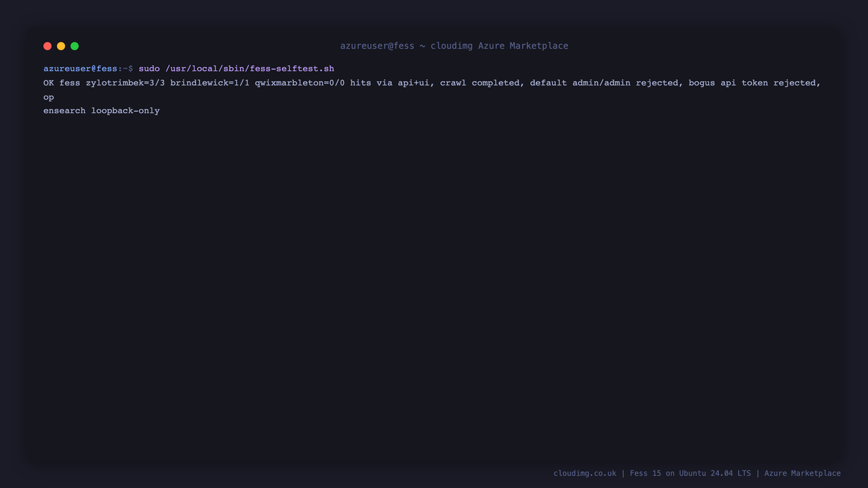Click the footer text 'cloudimg.co.uk'

585,473
